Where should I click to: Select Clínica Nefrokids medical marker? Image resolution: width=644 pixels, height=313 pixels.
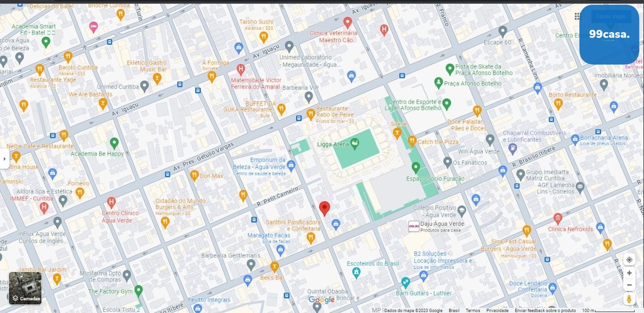pyautogui.click(x=558, y=218)
